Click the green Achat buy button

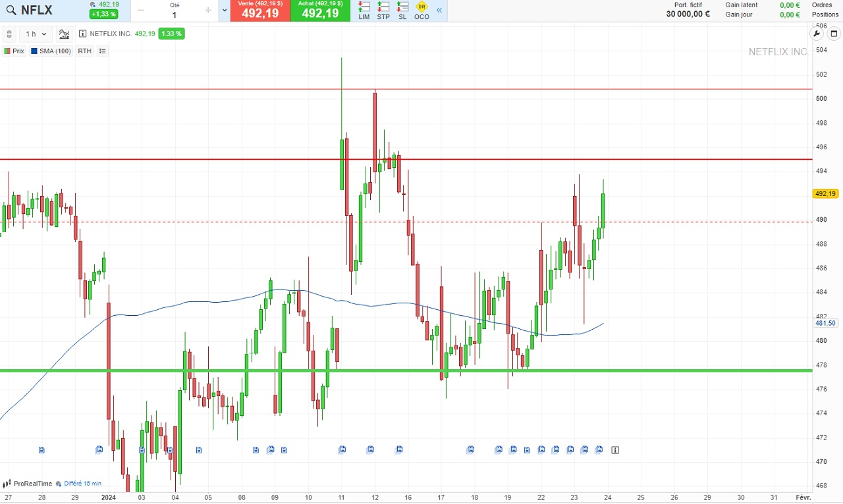point(320,11)
